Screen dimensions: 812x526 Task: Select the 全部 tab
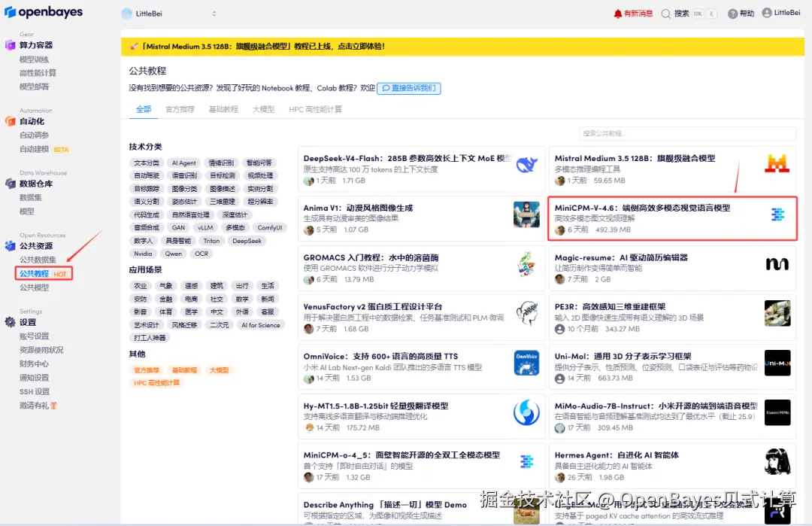[144, 109]
